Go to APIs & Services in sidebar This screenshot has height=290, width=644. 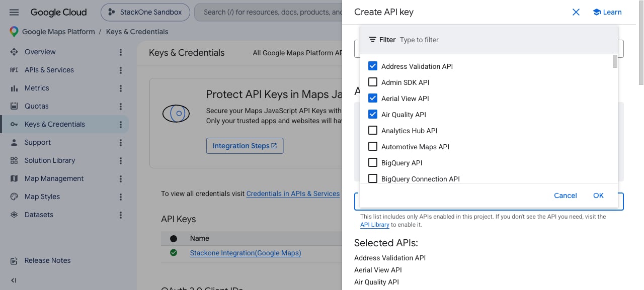click(49, 70)
